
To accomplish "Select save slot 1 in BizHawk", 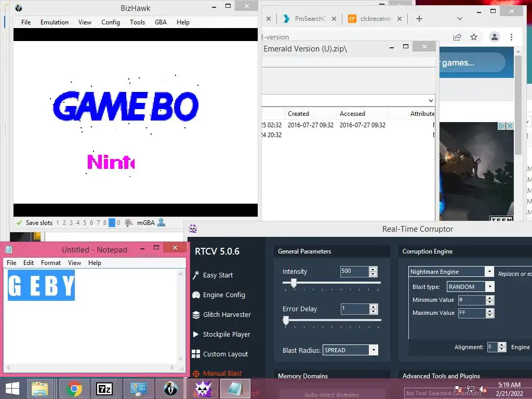I will (58, 222).
